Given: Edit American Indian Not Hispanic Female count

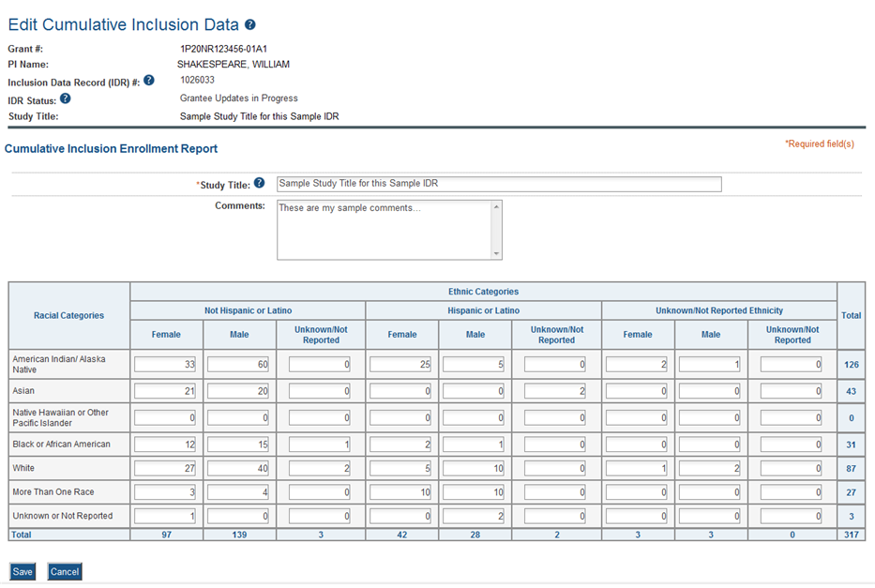Looking at the screenshot, I should pos(165,365).
